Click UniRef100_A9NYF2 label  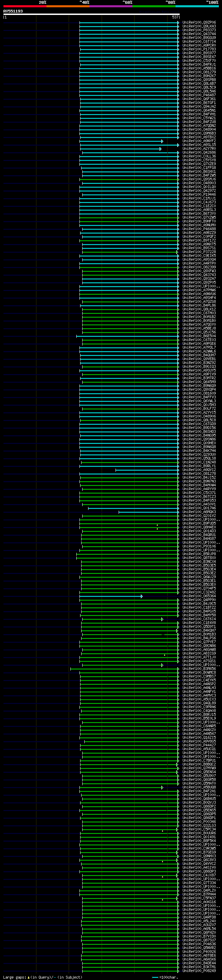[199, 141]
